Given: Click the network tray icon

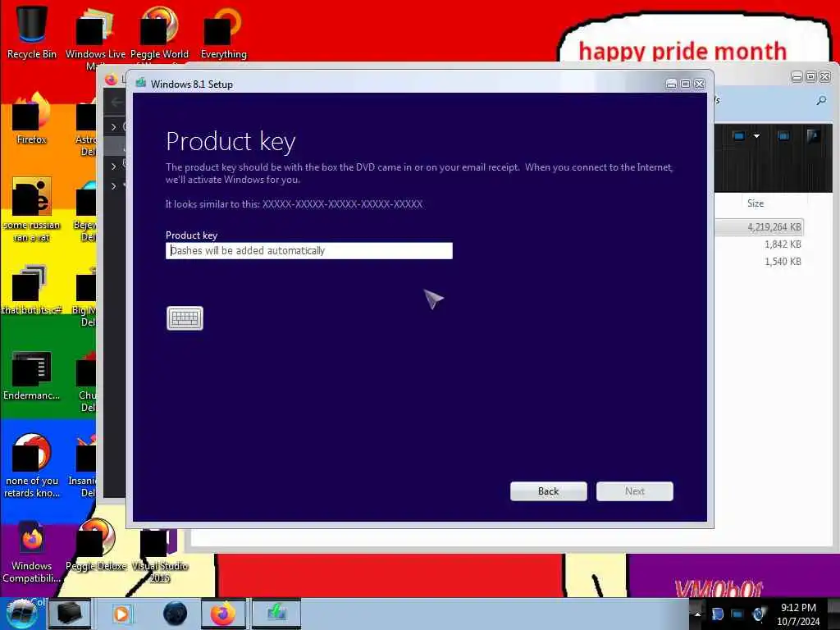Looking at the screenshot, I should 737,614.
